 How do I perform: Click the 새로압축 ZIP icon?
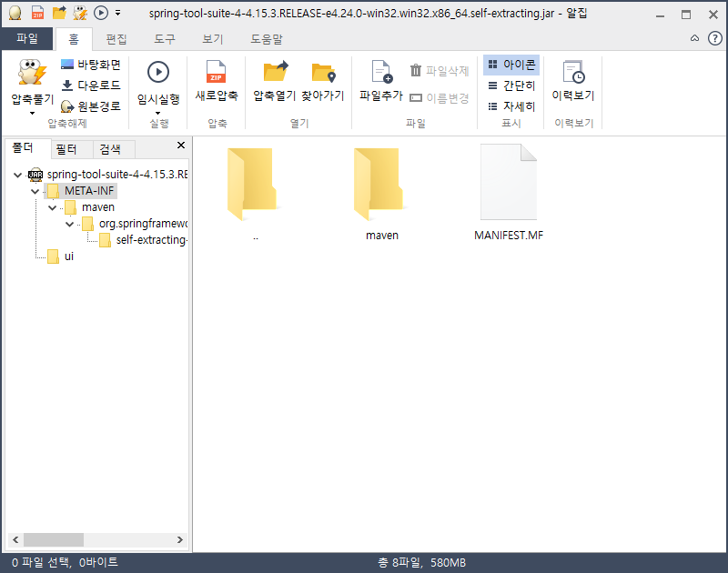point(216,73)
